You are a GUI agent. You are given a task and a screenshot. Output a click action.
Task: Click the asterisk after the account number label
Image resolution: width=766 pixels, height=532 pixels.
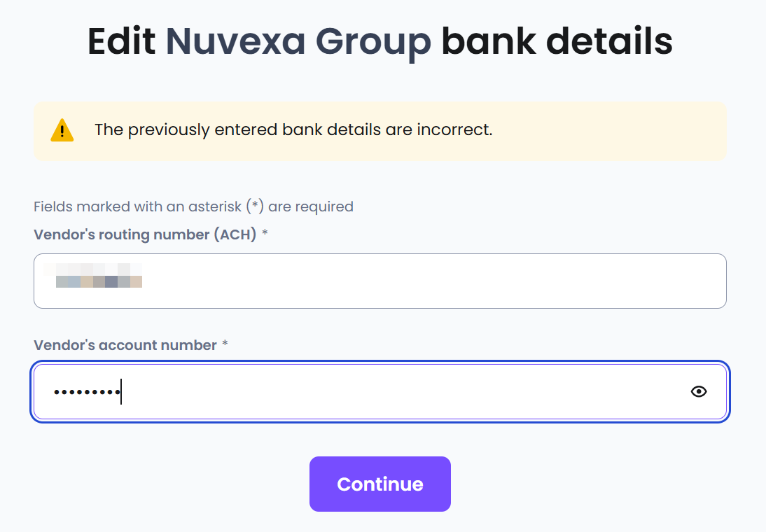(225, 345)
